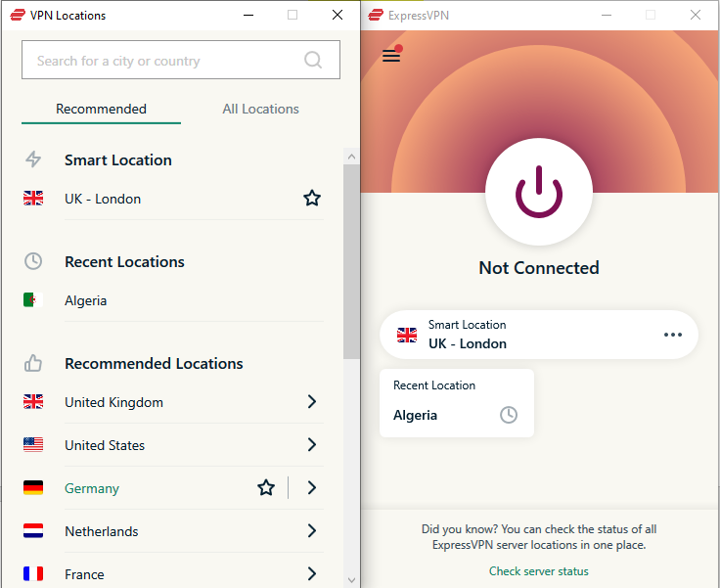
Task: Click the clock icon in Recent Location card
Action: (509, 415)
